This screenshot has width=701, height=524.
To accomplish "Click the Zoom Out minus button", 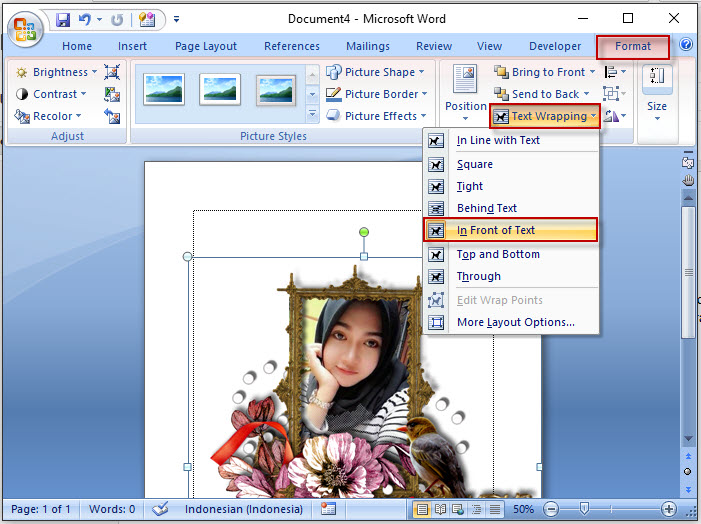I will click(x=551, y=509).
